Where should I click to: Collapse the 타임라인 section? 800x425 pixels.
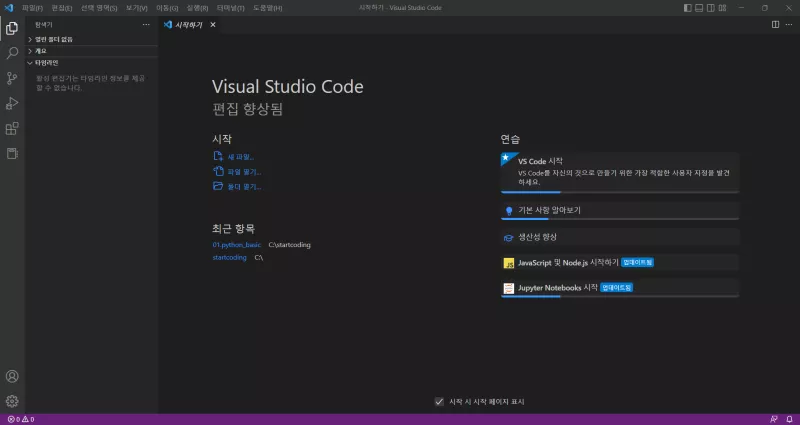point(92,63)
